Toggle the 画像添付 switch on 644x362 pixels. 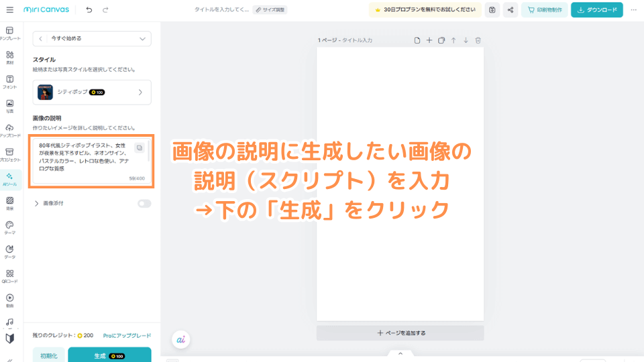click(x=144, y=203)
